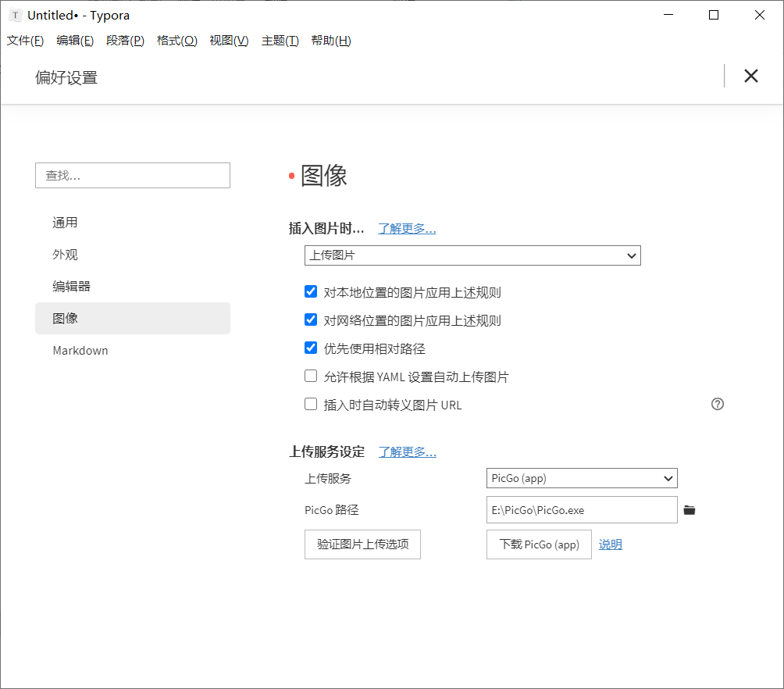
Task: Open the 格式(O) menu
Action: [x=177, y=41]
